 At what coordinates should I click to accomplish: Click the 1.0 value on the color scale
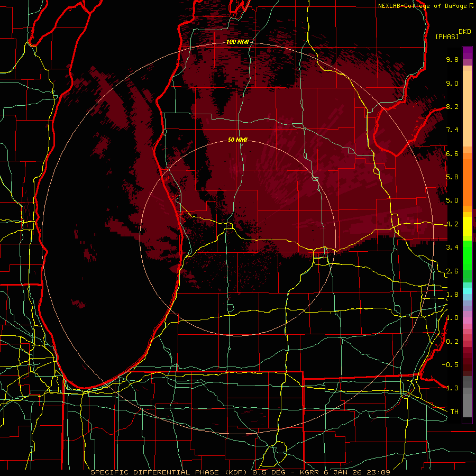click(452, 318)
